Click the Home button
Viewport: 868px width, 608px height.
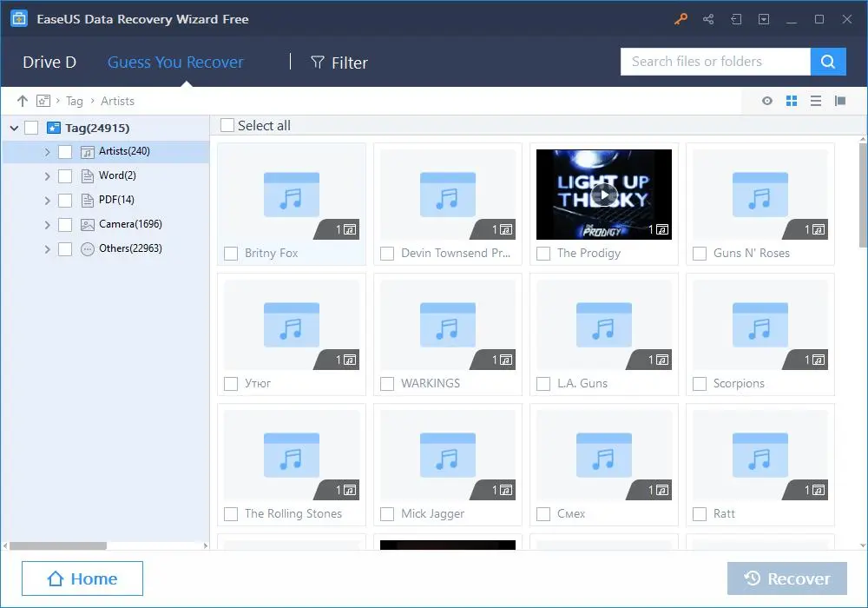[x=82, y=578]
